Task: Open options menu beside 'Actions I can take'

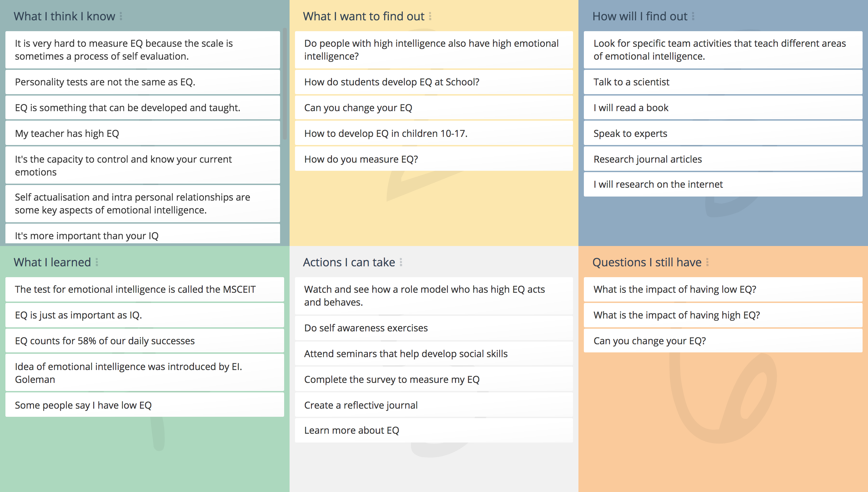Action: pyautogui.click(x=401, y=262)
